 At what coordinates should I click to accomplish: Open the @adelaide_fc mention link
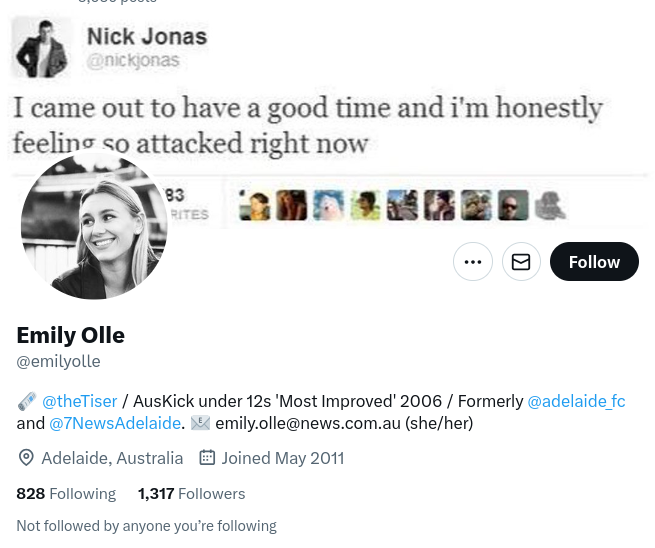coord(576,401)
